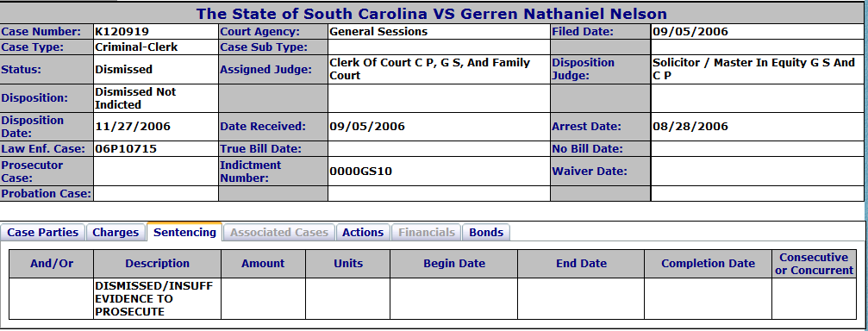
Task: Click the grayed-out Financials tab
Action: point(427,233)
